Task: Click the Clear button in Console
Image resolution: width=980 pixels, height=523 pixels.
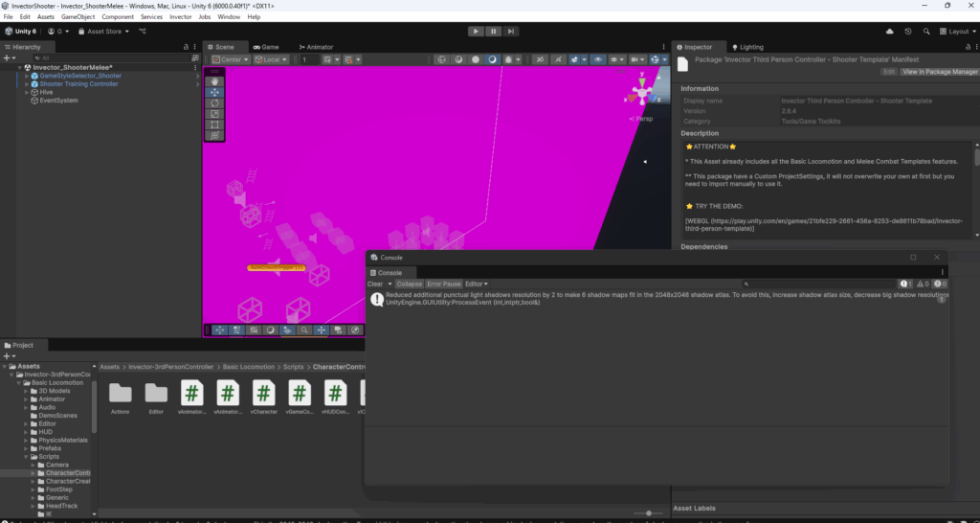Action: click(375, 284)
